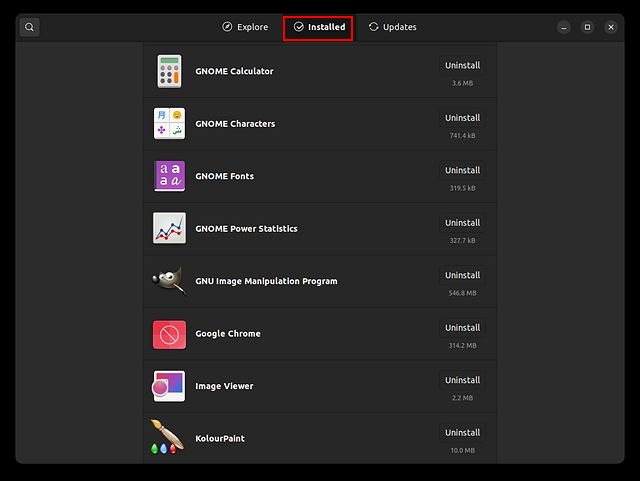Open the search button in header
This screenshot has height=481, width=640.
pos(29,27)
